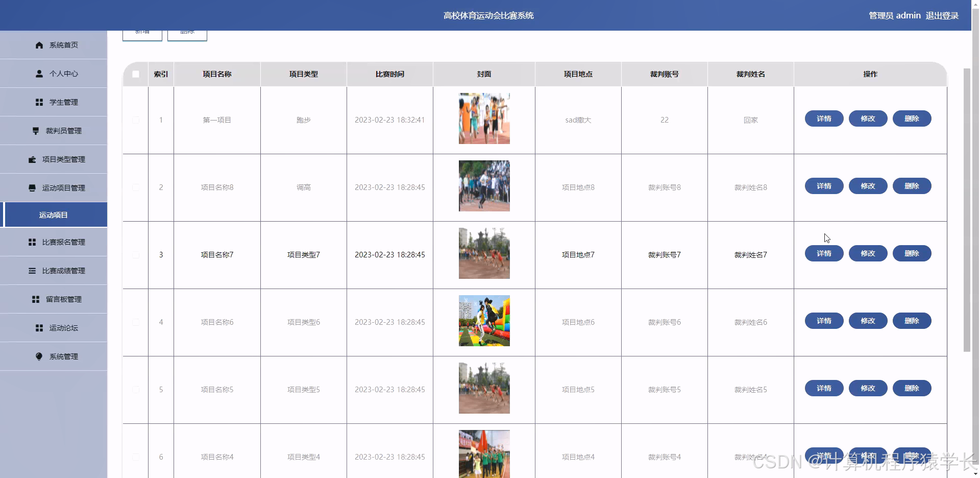Click the home icon beside 系统首页
This screenshot has width=980, height=478.
(39, 45)
